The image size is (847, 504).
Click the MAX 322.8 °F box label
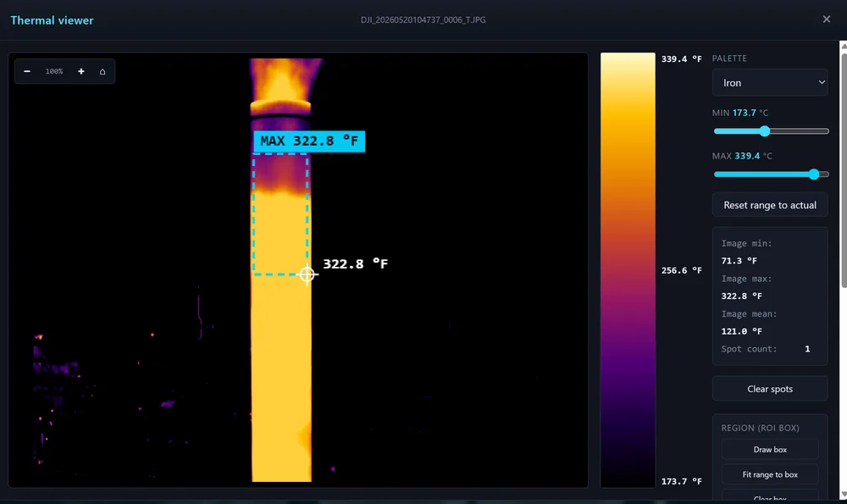pos(309,141)
